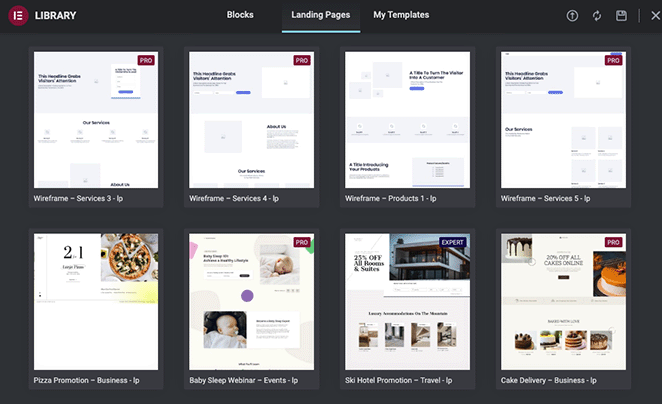
Task: Click the save template icon
Action: (x=621, y=16)
